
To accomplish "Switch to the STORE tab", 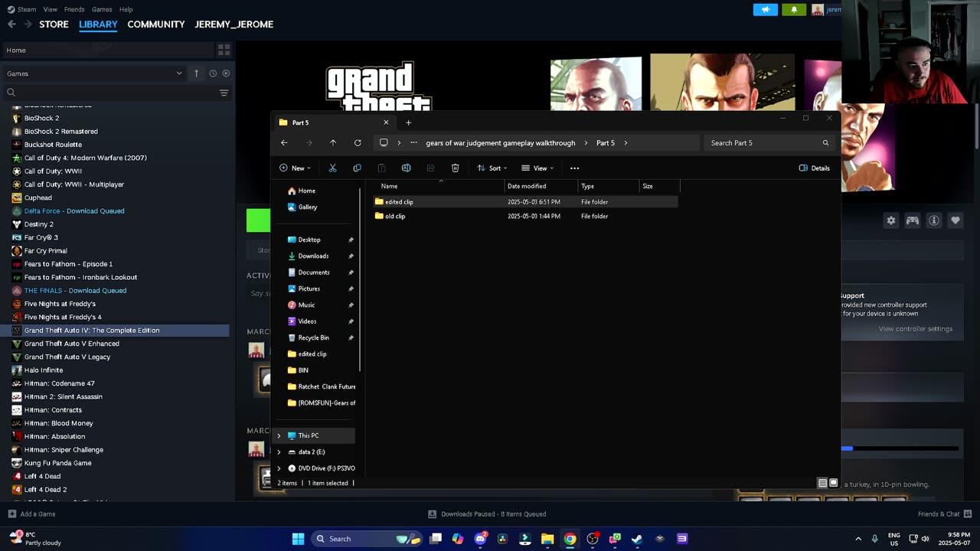I will point(54,24).
